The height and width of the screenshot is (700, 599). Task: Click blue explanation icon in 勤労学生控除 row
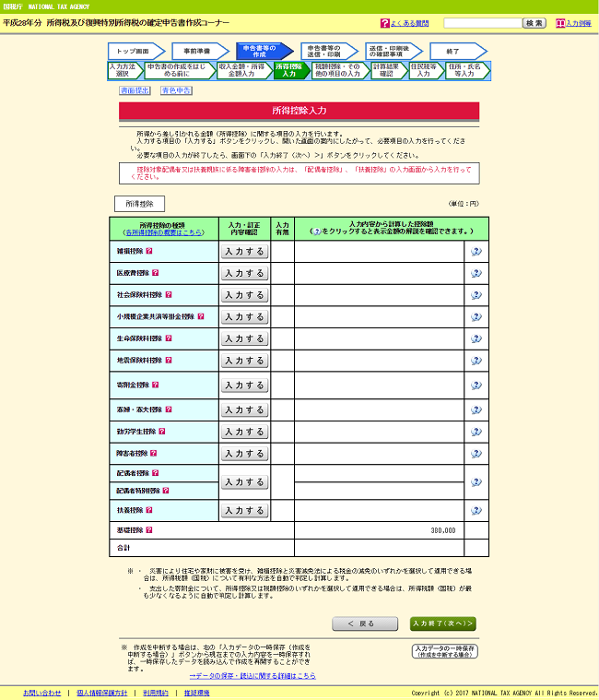point(476,432)
